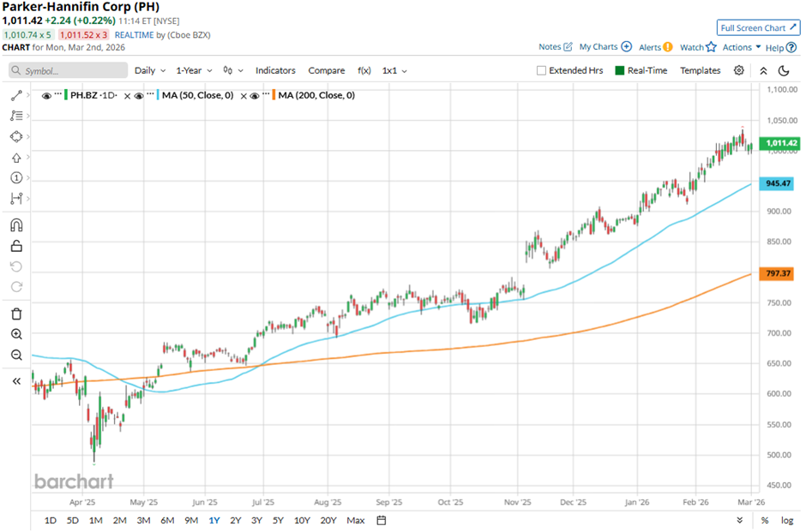The height and width of the screenshot is (532, 806).
Task: Enable the Extended Hrs checkbox
Action: pos(541,71)
